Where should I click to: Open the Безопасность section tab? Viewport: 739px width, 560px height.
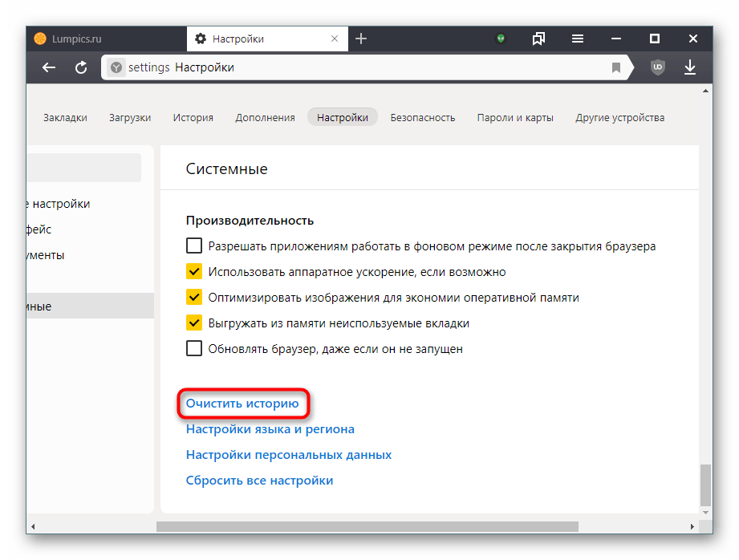pyautogui.click(x=422, y=117)
